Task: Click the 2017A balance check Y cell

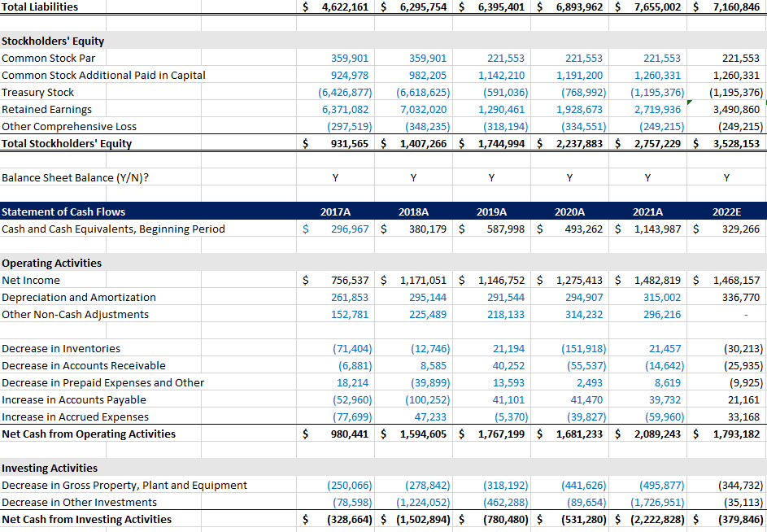Action: [x=335, y=177]
